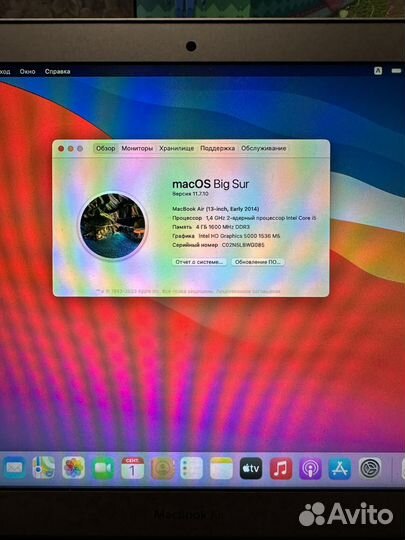Click the battery icon in menu bar

pyautogui.click(x=396, y=71)
